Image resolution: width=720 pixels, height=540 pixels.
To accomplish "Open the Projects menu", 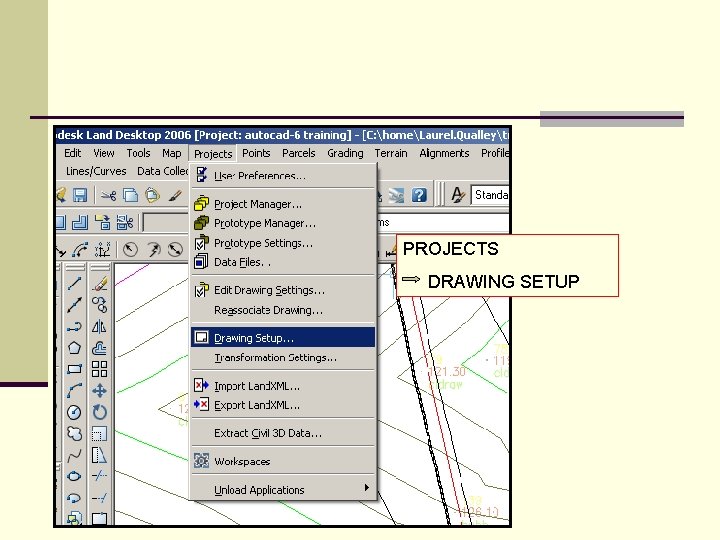I will (213, 154).
